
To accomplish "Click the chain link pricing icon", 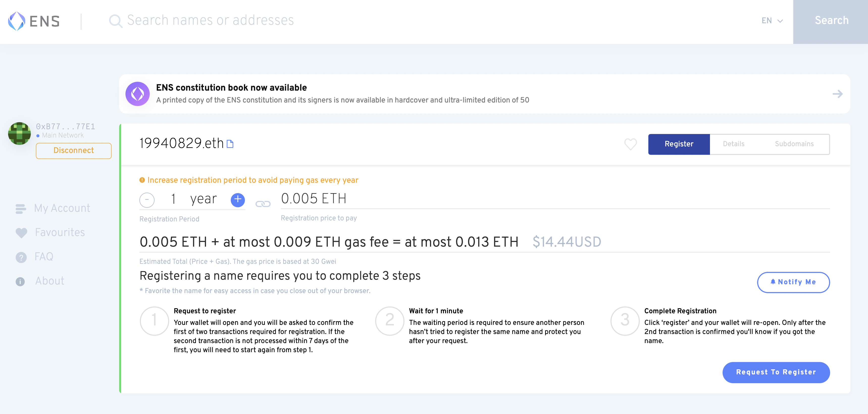I will coord(263,204).
